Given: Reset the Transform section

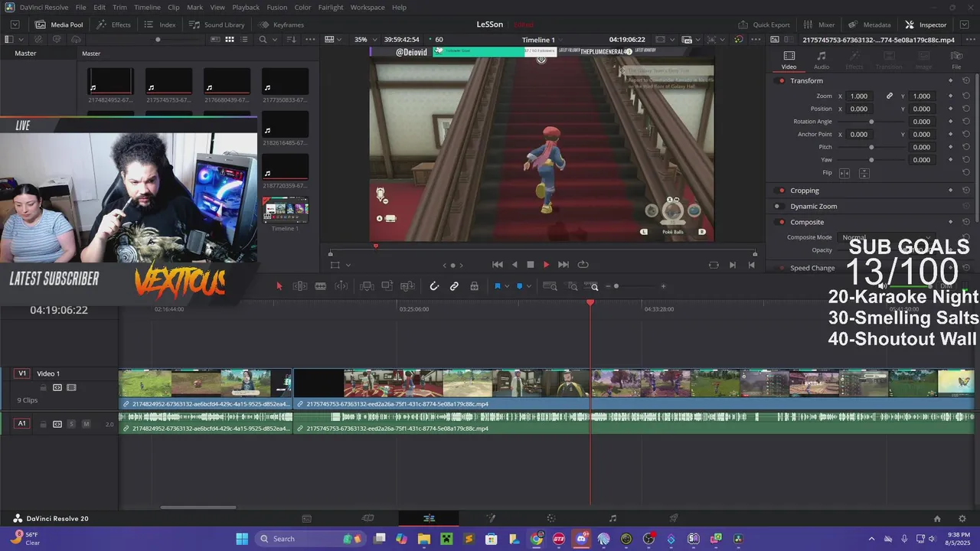Looking at the screenshot, I should [966, 80].
